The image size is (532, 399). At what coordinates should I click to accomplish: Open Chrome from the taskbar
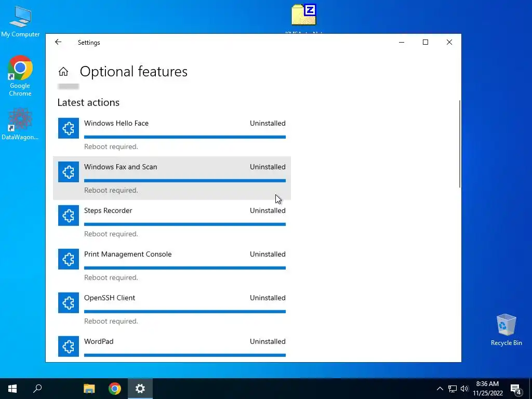click(115, 389)
